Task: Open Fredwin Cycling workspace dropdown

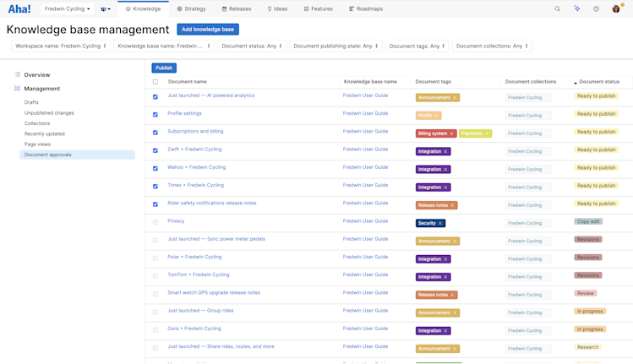Action: [x=68, y=9]
